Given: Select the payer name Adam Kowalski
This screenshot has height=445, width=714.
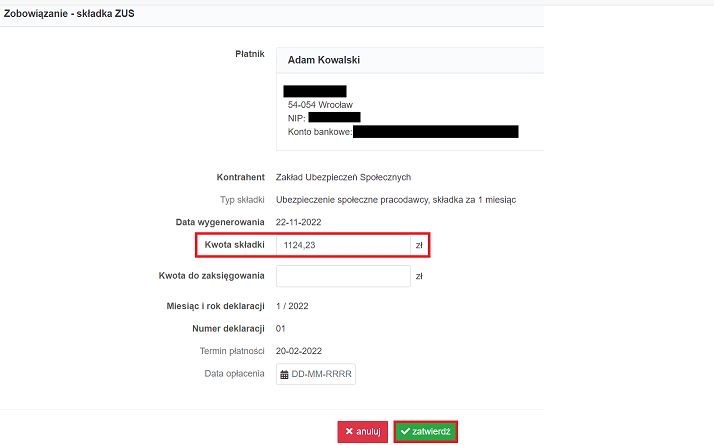Looking at the screenshot, I should pos(324,60).
